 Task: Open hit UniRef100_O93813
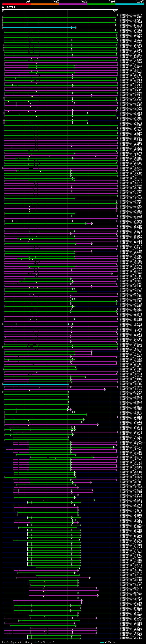[131, 397]
